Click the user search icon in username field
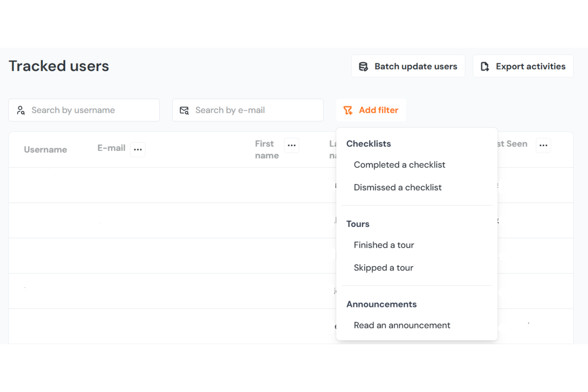588x392 pixels. [x=21, y=110]
